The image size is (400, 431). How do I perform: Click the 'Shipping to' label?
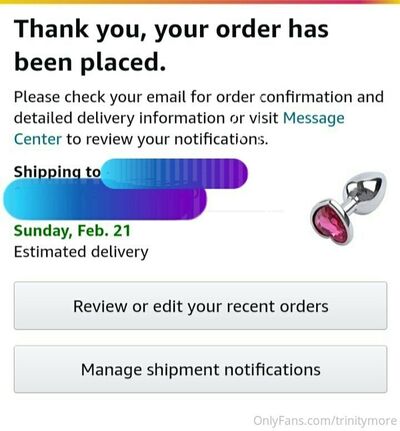coord(57,172)
